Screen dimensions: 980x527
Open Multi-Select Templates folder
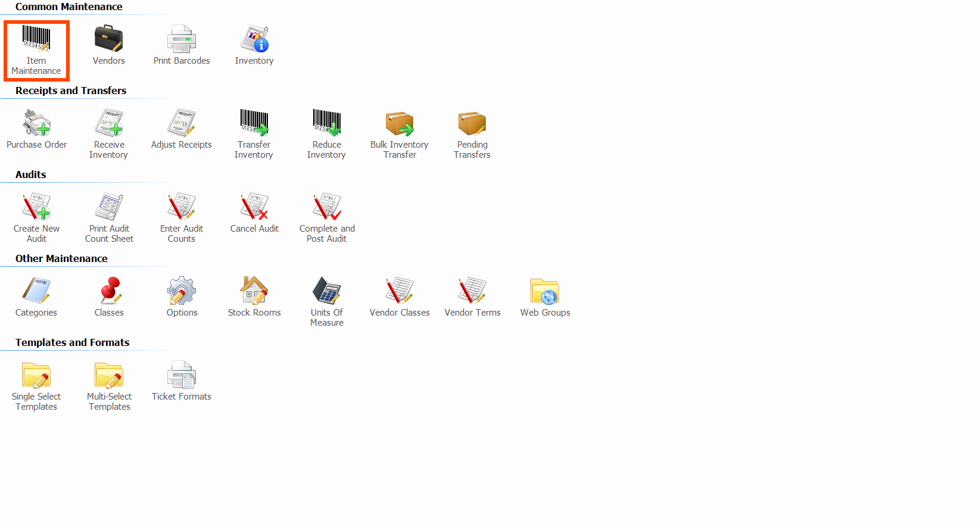109,375
